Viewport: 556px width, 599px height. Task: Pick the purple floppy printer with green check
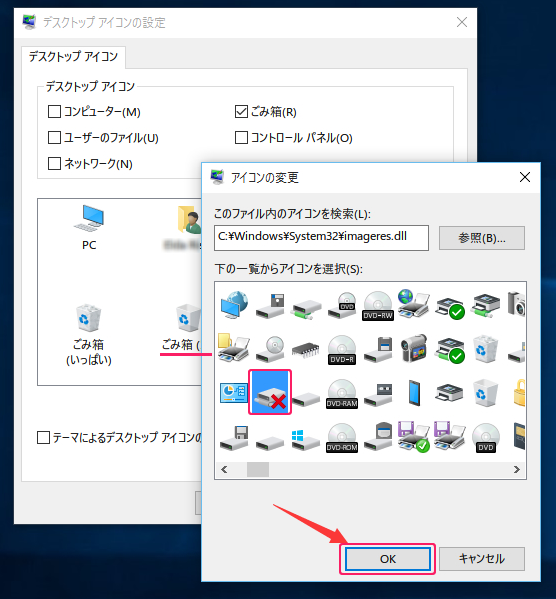click(414, 436)
